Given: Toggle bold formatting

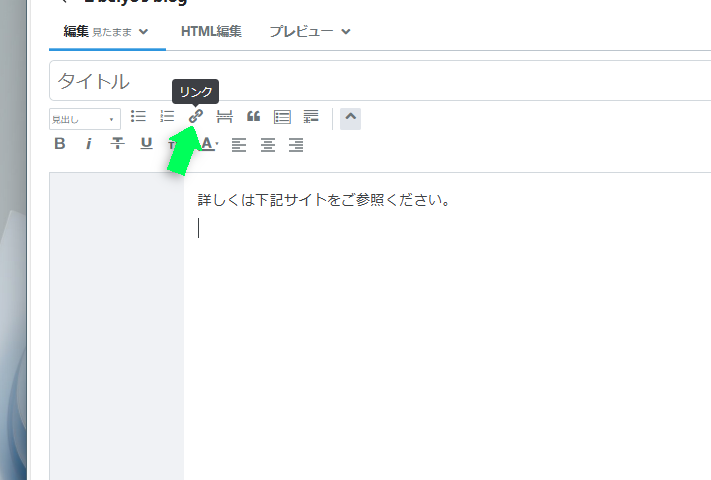Looking at the screenshot, I should tap(60, 144).
